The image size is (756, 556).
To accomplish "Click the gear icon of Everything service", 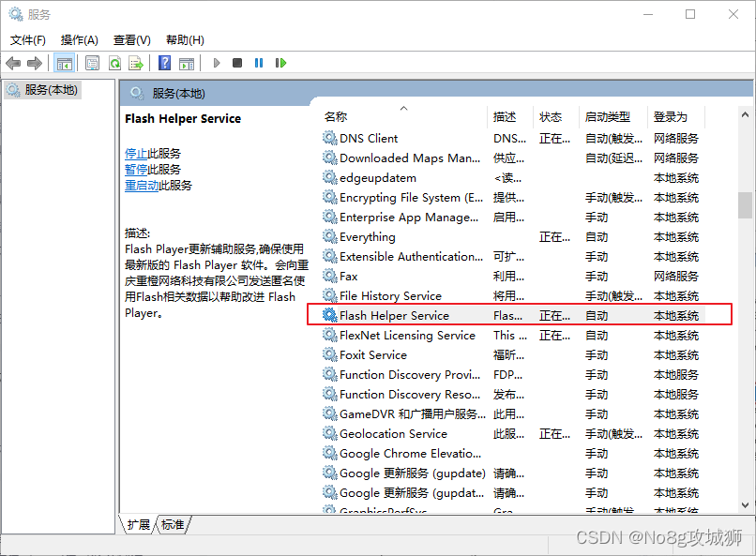I will [330, 236].
